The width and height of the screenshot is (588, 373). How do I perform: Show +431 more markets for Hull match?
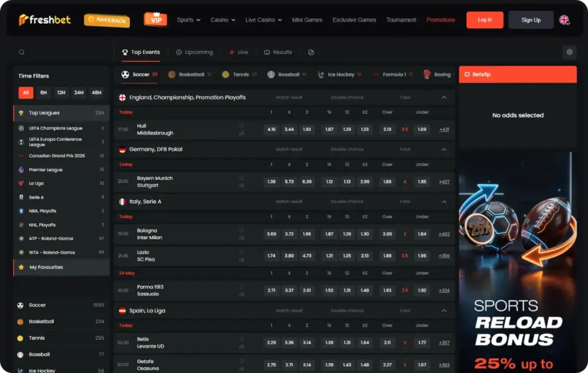444,129
